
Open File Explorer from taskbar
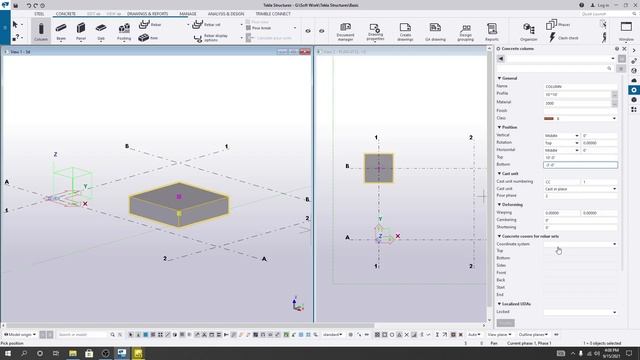[73, 353]
